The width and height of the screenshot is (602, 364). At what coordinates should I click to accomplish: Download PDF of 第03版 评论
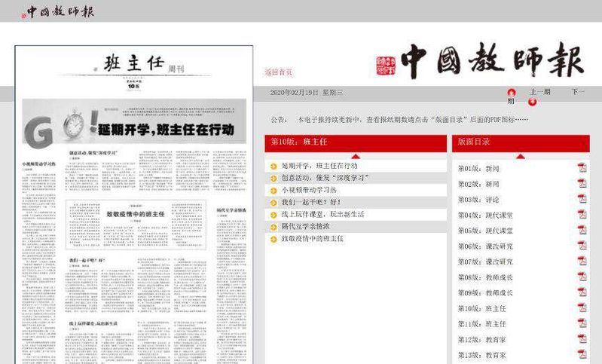point(582,199)
